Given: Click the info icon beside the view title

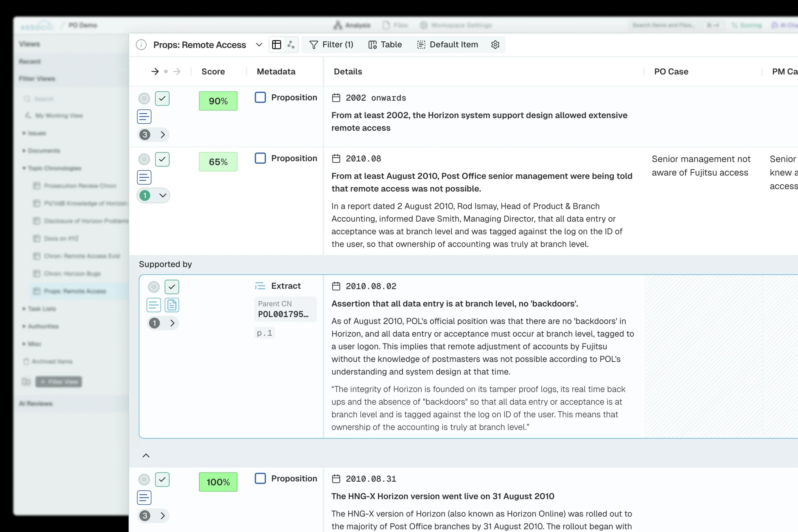Looking at the screenshot, I should coord(141,45).
